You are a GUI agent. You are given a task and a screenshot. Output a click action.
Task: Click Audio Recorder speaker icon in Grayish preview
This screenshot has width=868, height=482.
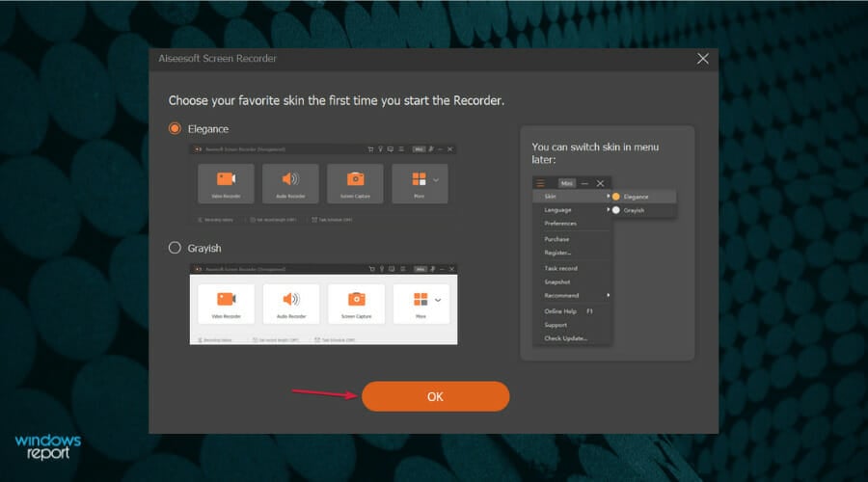coord(291,299)
